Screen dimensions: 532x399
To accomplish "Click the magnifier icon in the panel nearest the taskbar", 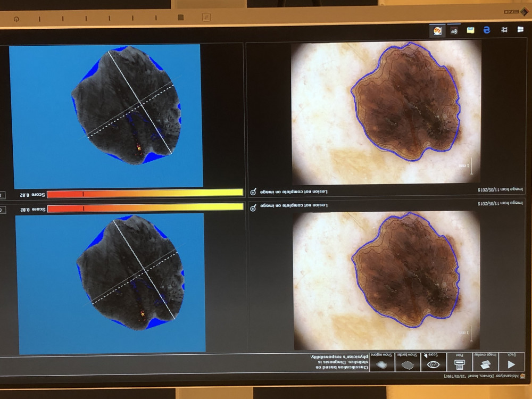I will (253, 193).
